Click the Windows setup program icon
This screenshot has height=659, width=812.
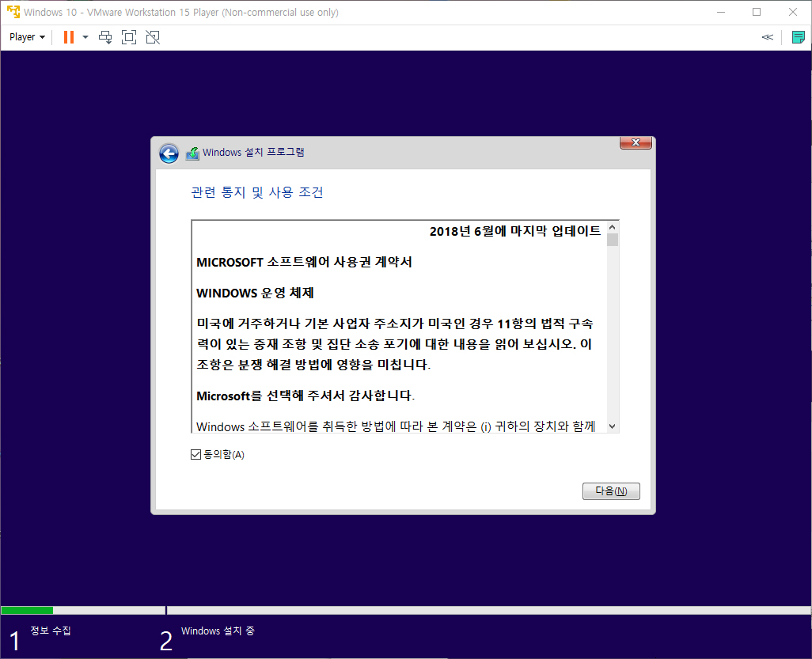click(192, 153)
